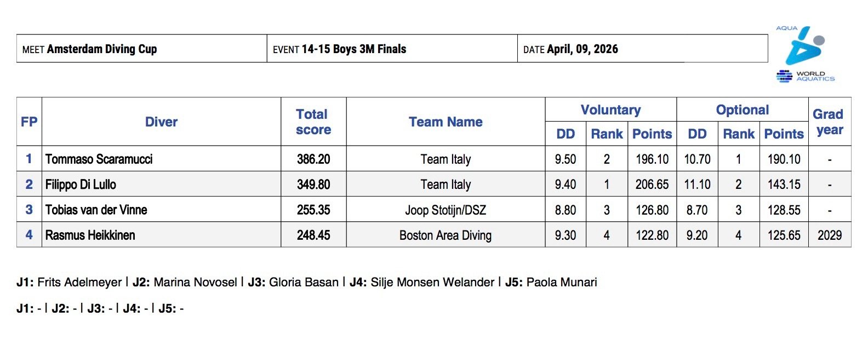Image resolution: width=868 pixels, height=340 pixels.
Task: Select the Team Name column header
Action: point(446,122)
